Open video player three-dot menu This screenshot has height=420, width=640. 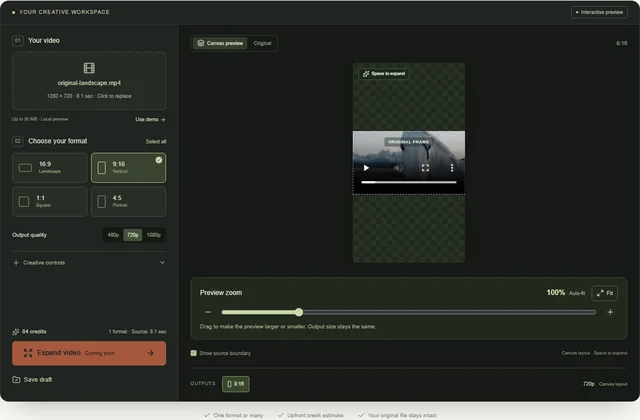pos(452,168)
